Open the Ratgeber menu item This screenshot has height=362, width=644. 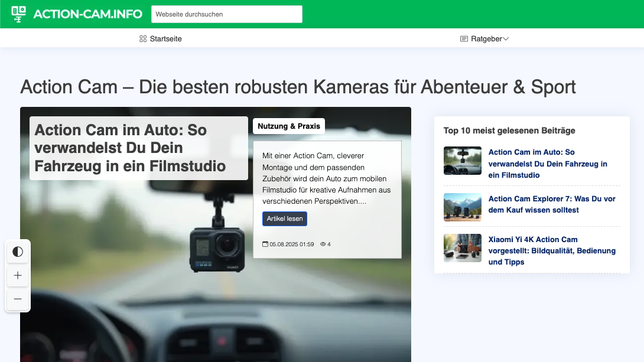[x=486, y=39]
